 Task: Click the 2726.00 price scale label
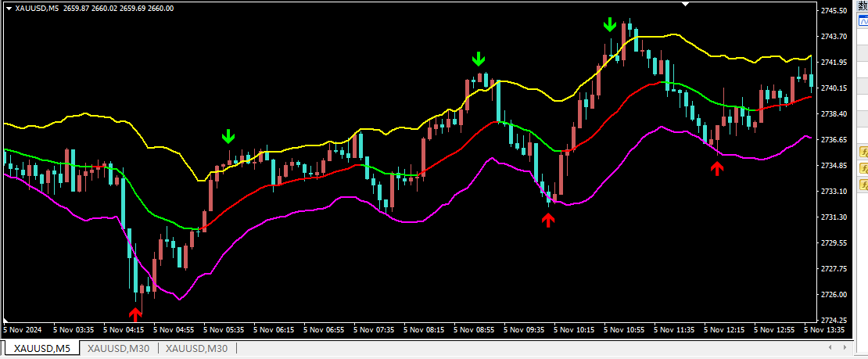point(835,294)
